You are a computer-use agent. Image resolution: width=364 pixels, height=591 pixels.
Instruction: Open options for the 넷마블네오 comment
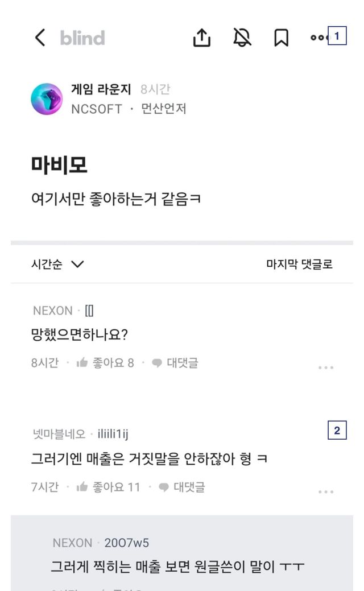click(x=326, y=491)
